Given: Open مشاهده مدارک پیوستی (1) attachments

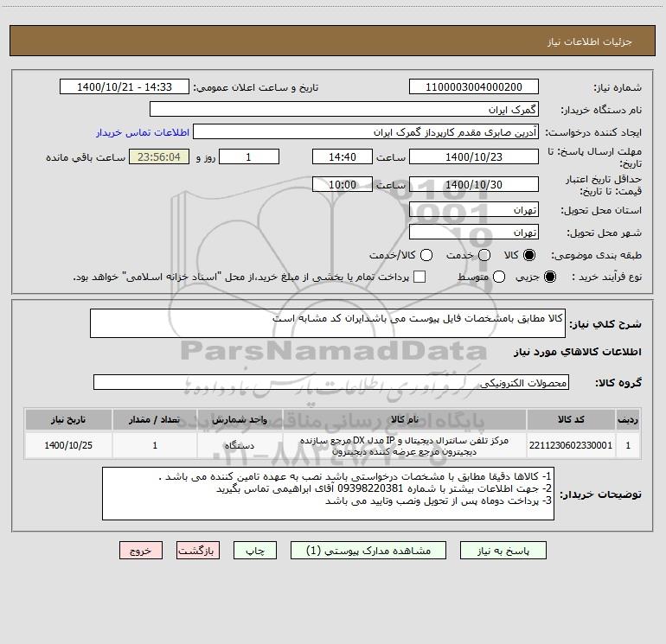Looking at the screenshot, I should click(368, 551).
